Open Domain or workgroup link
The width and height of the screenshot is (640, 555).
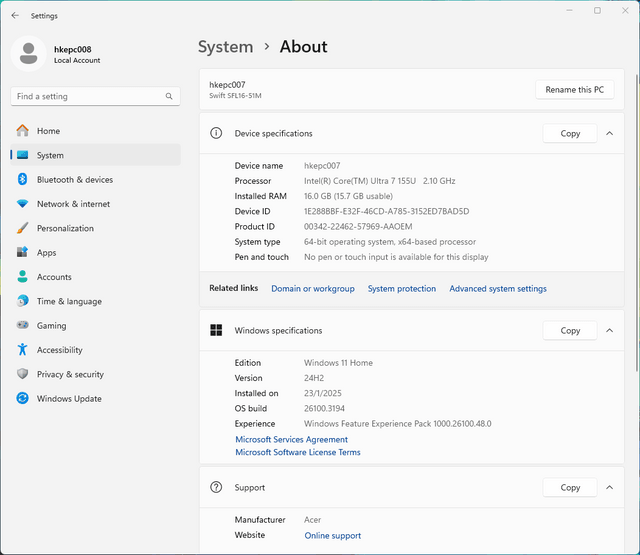point(313,289)
